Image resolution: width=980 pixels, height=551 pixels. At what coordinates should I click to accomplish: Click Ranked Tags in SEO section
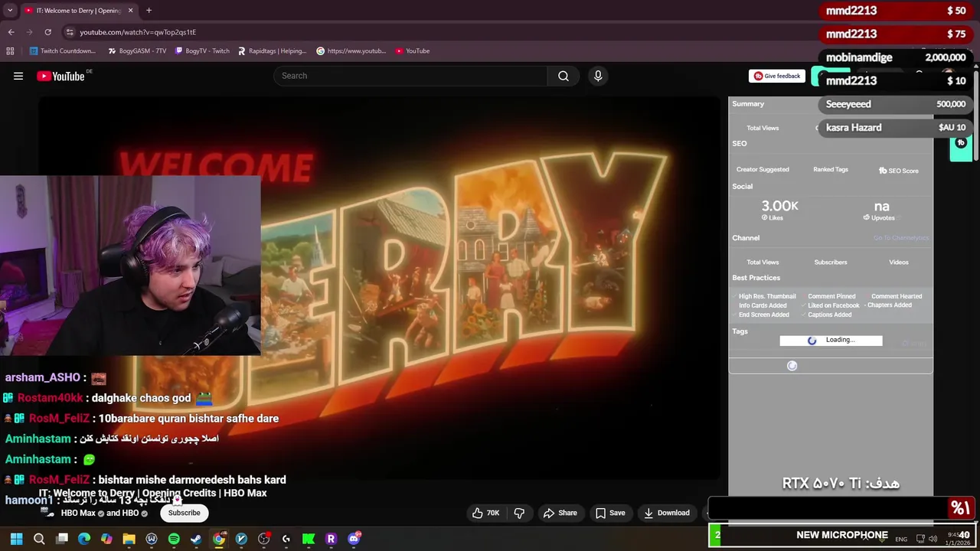coord(831,170)
